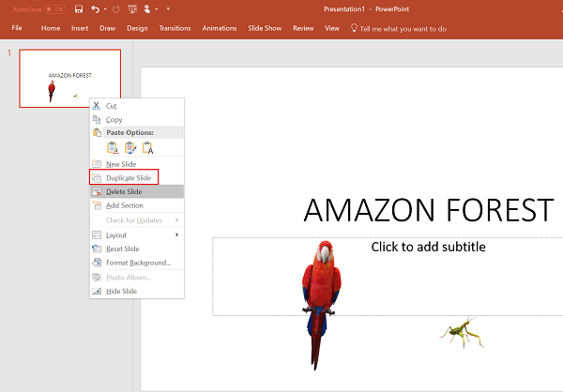The width and height of the screenshot is (563, 392).
Task: Select the green mantis image on slide
Action: pyautogui.click(x=462, y=332)
